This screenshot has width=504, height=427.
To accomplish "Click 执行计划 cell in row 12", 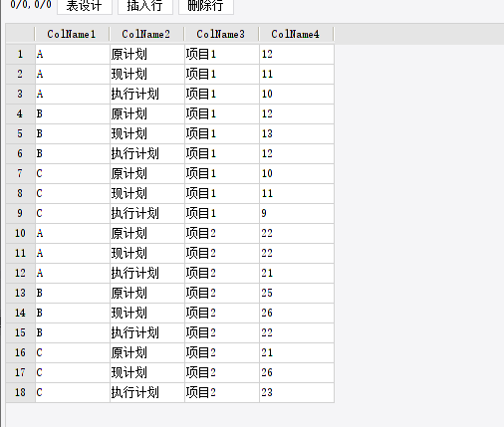I will pos(147,273).
